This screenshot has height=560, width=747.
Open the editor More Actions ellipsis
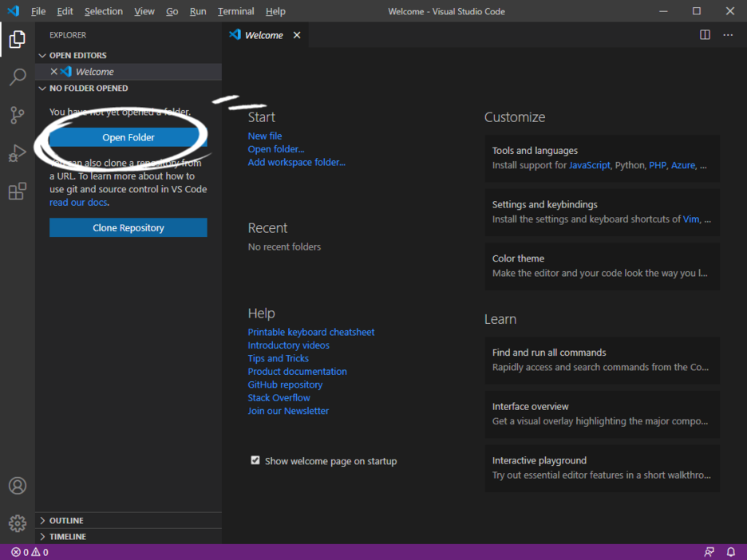[728, 35]
